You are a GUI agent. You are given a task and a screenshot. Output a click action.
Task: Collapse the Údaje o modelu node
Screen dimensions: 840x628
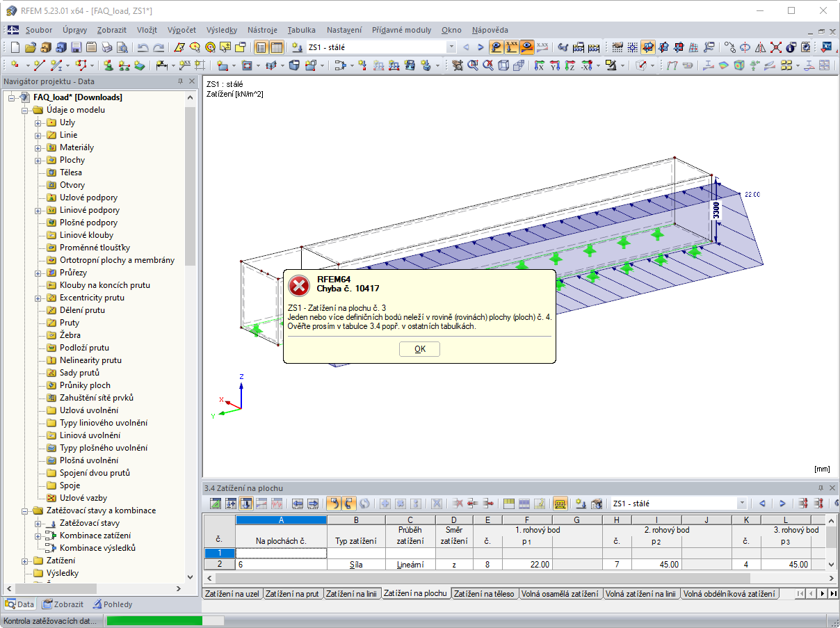pyautogui.click(x=26, y=110)
